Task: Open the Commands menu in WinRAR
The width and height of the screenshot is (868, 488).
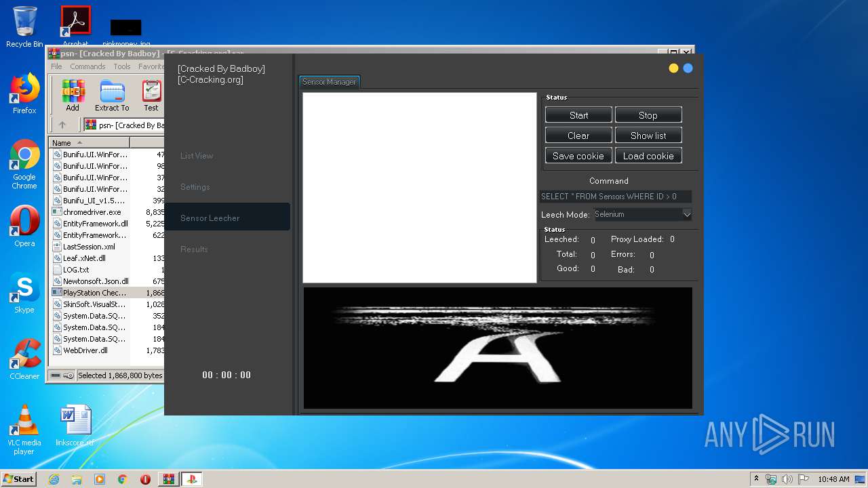Action: point(87,66)
